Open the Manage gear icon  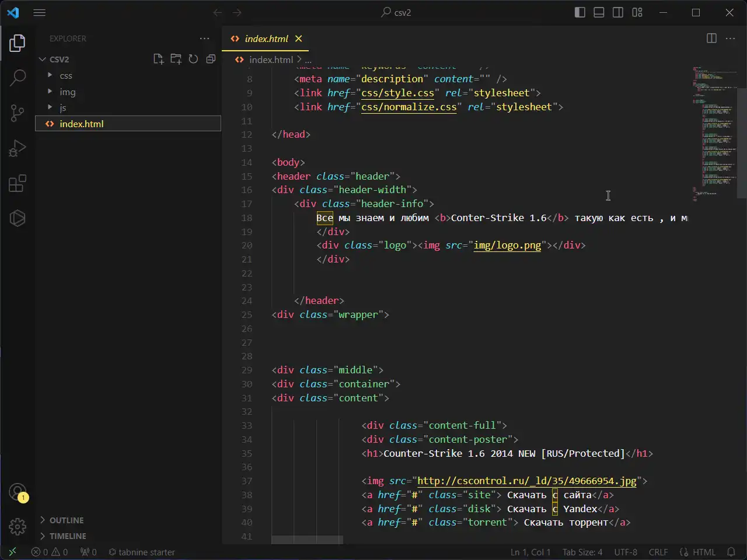click(x=18, y=527)
